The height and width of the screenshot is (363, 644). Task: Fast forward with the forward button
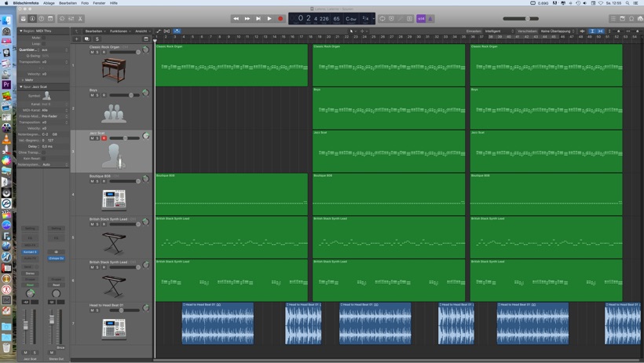[247, 19]
